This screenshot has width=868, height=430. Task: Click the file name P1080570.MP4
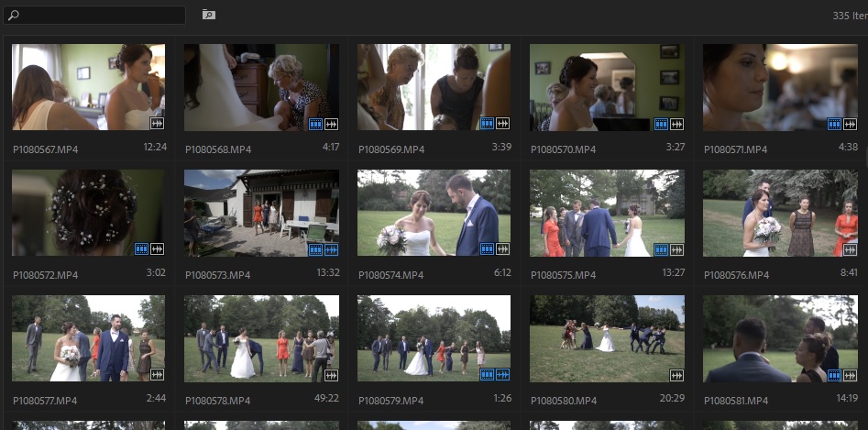[x=564, y=149]
